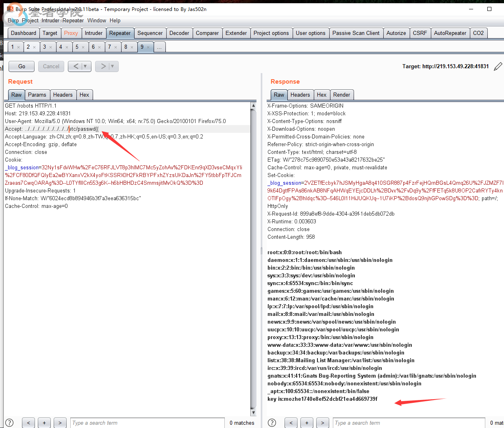
Task: Navigate forward in request history
Action: 103,66
